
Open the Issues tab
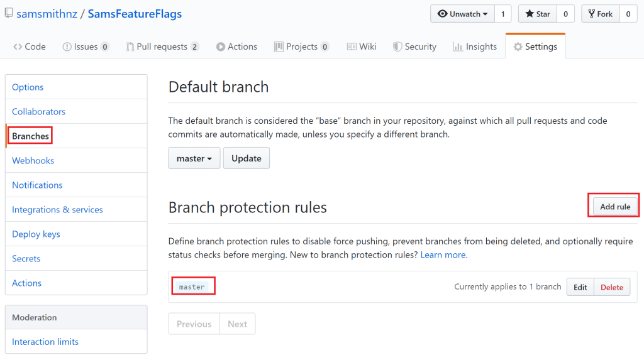point(86,46)
